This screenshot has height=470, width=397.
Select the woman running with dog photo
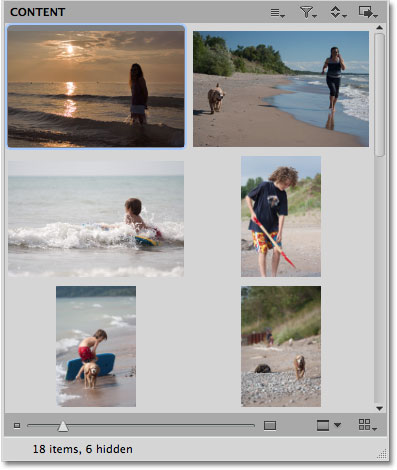(x=281, y=89)
